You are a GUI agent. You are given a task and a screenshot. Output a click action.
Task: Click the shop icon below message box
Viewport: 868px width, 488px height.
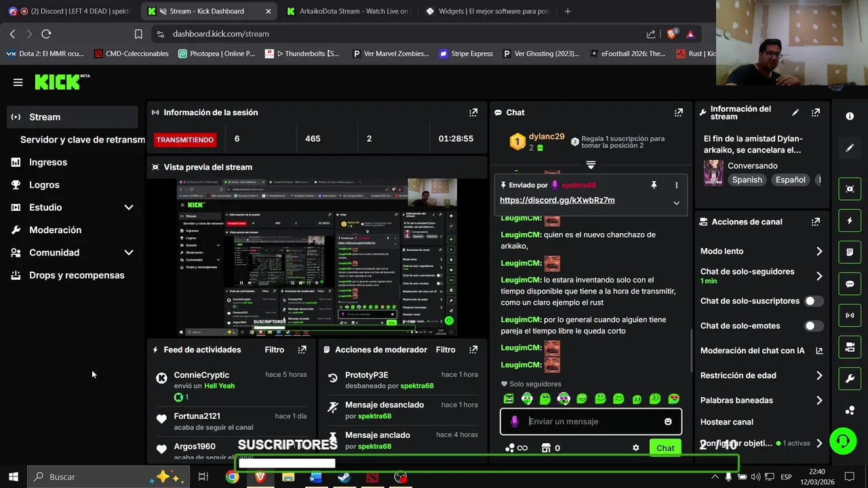click(x=546, y=448)
